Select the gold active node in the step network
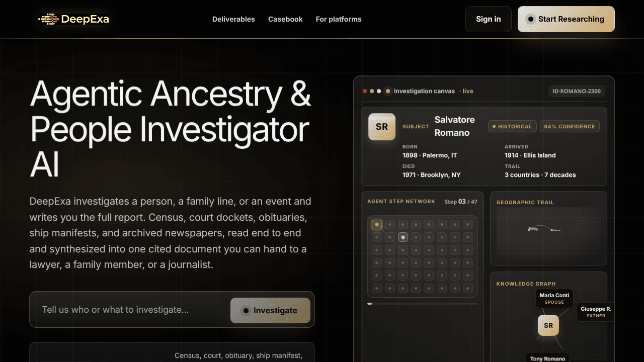Viewport: 644px width, 362px height. pyautogui.click(x=377, y=224)
